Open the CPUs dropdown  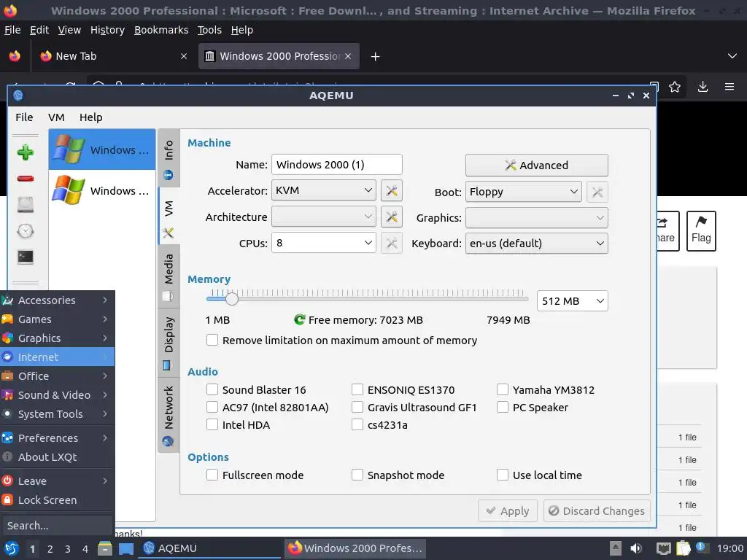click(x=323, y=243)
